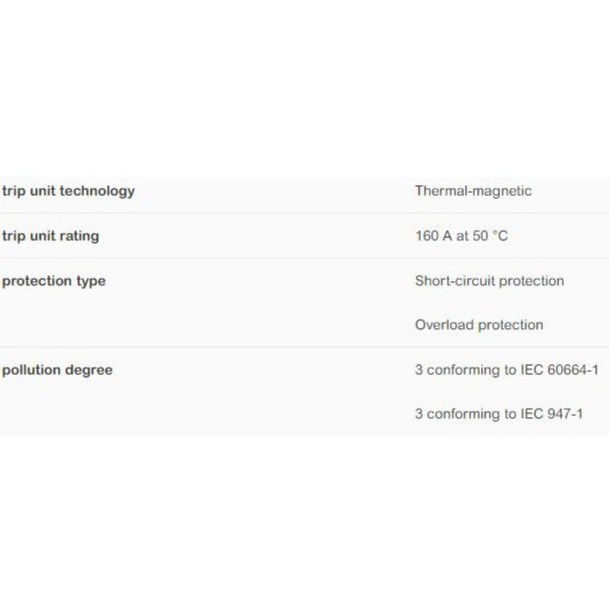Select the '160 A at 50 °C' value
This screenshot has width=609, height=609.
(x=462, y=236)
